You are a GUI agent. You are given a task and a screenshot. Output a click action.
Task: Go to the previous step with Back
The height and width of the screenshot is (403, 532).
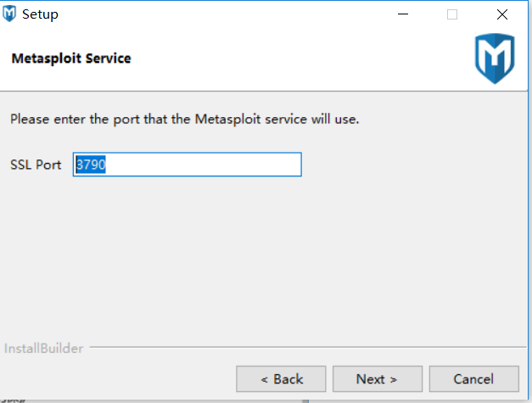(282, 379)
